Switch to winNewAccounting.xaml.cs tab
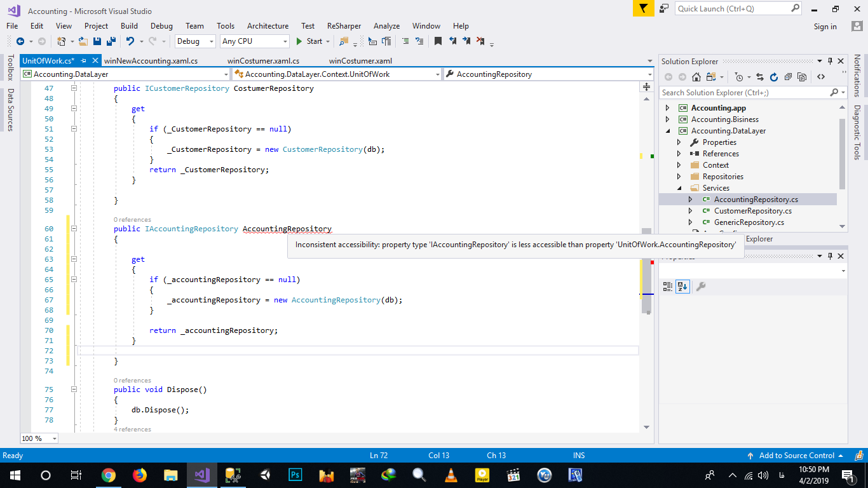Viewport: 868px width, 488px height. coord(151,61)
